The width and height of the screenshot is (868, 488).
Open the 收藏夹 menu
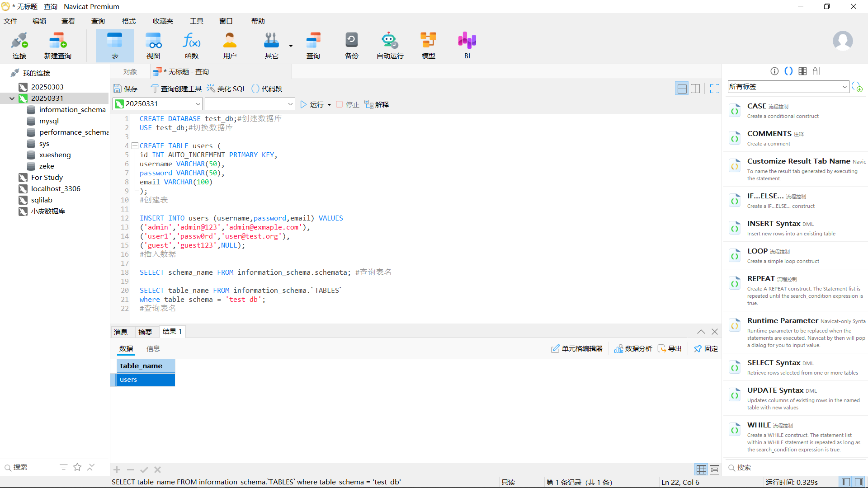163,21
